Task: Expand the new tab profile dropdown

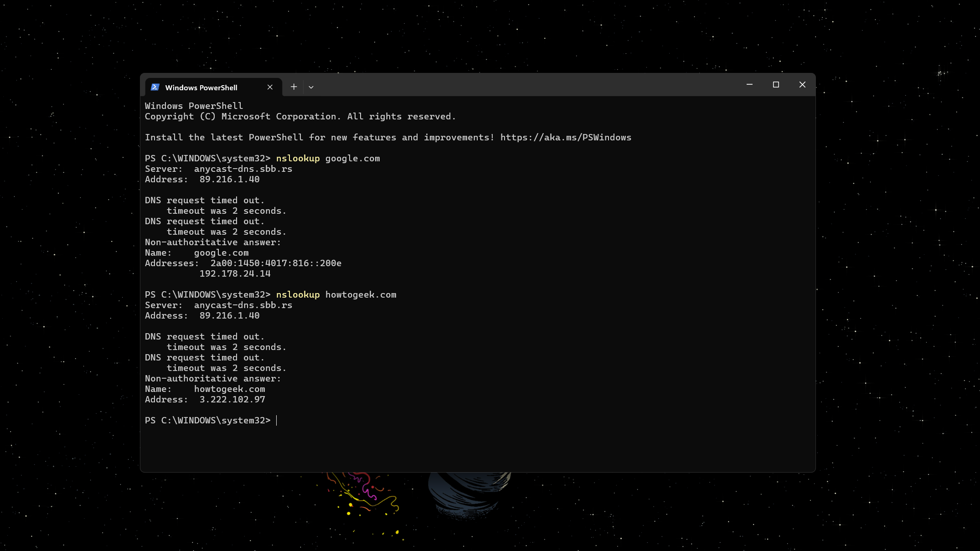Action: pos(311,87)
